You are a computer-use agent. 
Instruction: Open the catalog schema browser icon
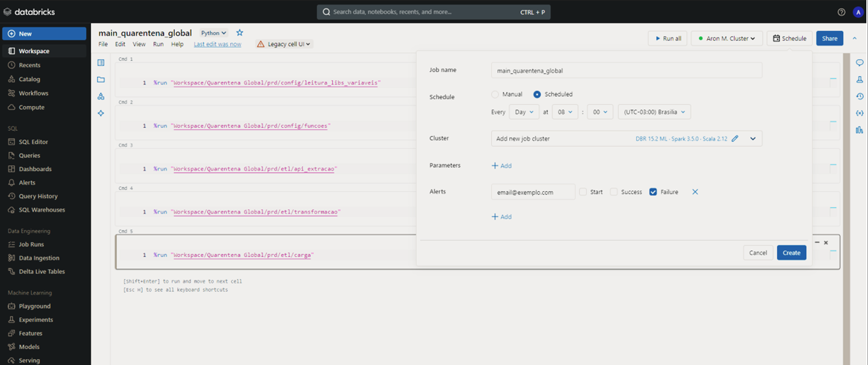pyautogui.click(x=101, y=96)
